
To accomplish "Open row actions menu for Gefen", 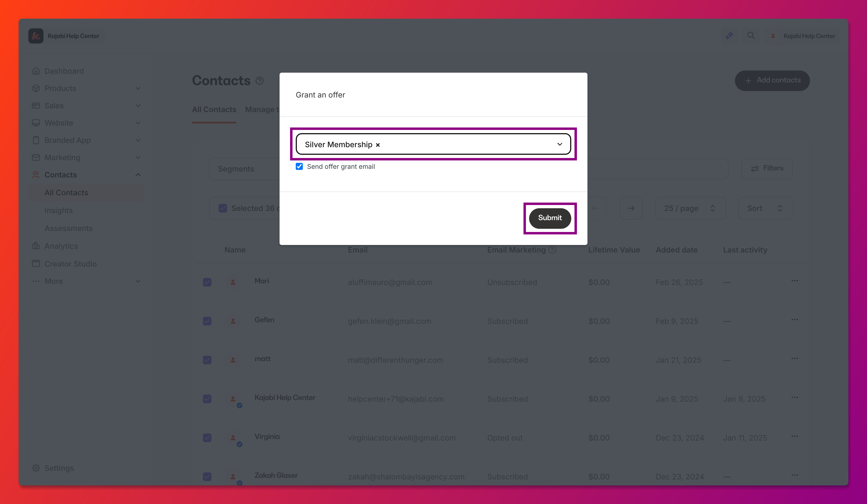I will (x=795, y=320).
